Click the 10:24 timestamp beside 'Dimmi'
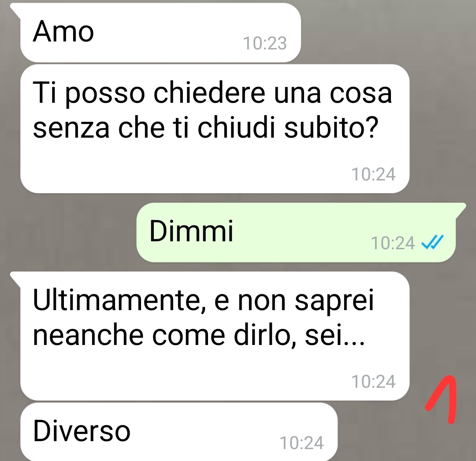The height and width of the screenshot is (461, 476). tap(393, 243)
